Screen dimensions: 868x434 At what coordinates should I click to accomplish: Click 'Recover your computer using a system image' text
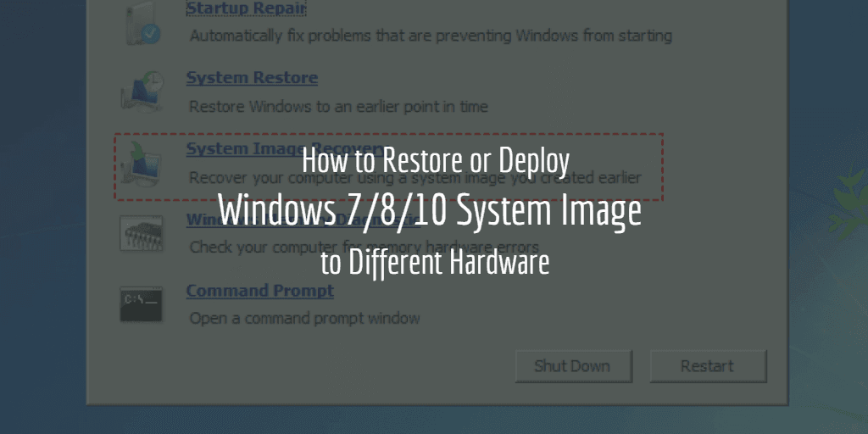415,178
